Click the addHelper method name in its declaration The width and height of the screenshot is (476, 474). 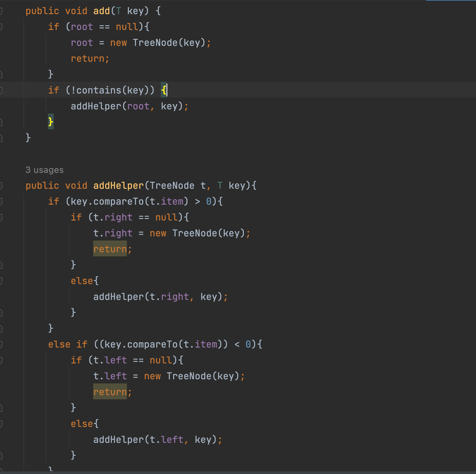click(118, 186)
